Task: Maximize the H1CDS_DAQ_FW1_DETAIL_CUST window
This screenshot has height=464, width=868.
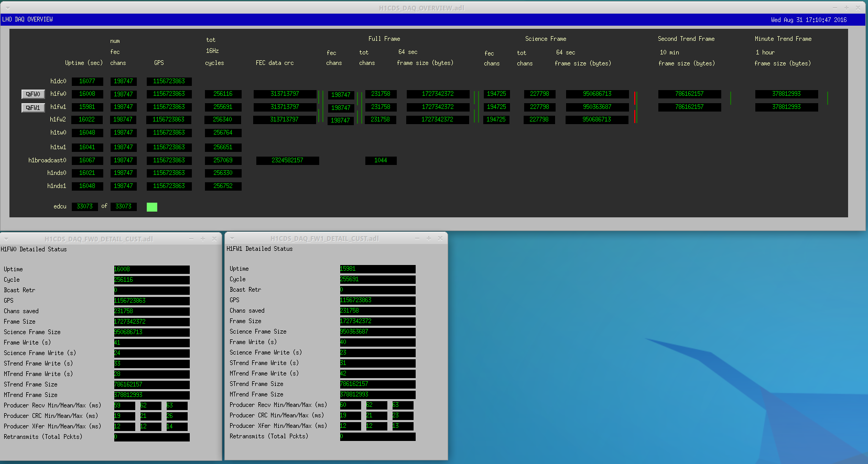Action: [429, 238]
